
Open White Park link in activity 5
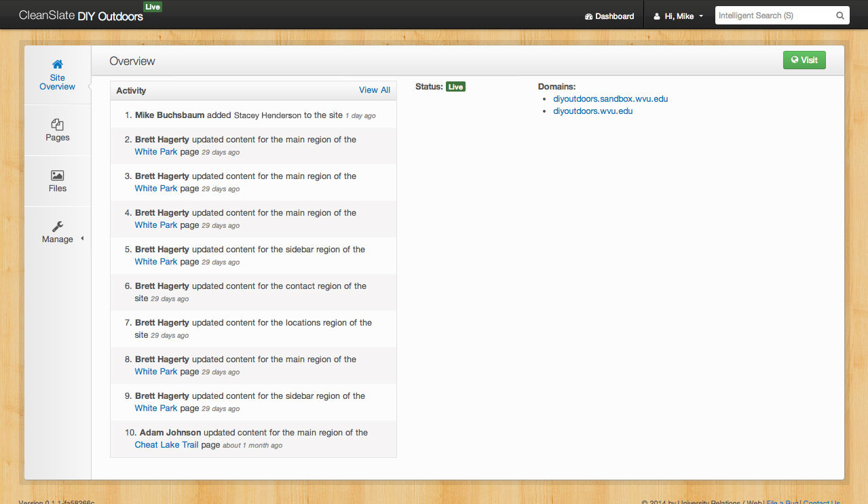coord(156,262)
